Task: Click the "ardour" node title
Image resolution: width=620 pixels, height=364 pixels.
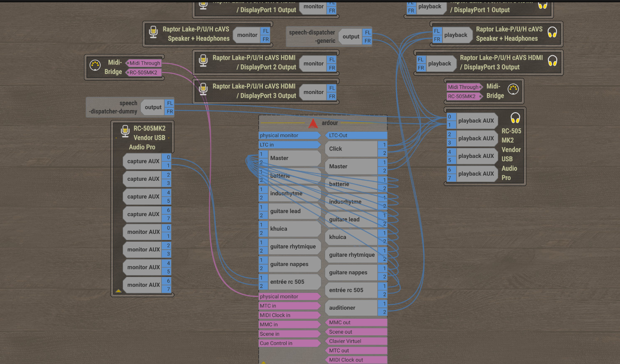Action: (330, 123)
